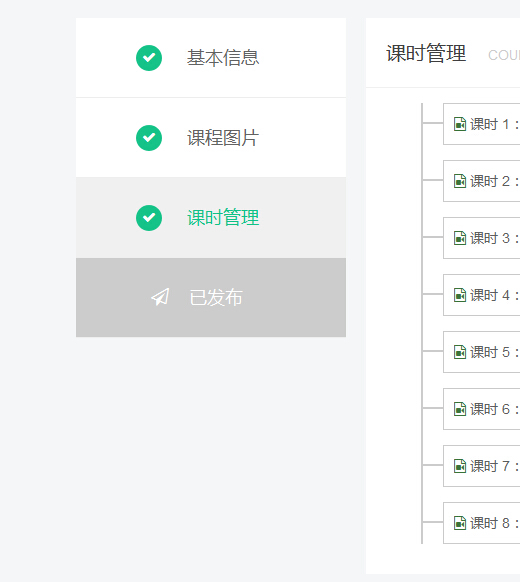
Task: Click video file icon of 课时 5
Action: click(x=460, y=352)
